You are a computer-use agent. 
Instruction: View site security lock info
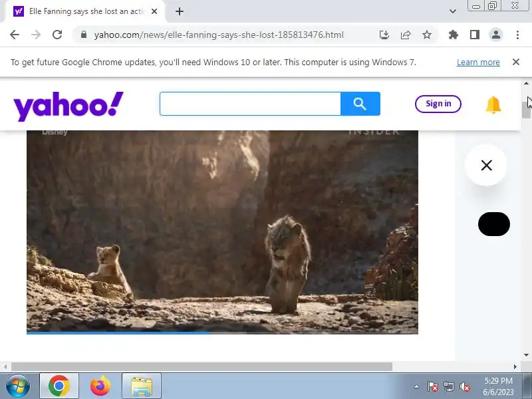[x=84, y=35]
